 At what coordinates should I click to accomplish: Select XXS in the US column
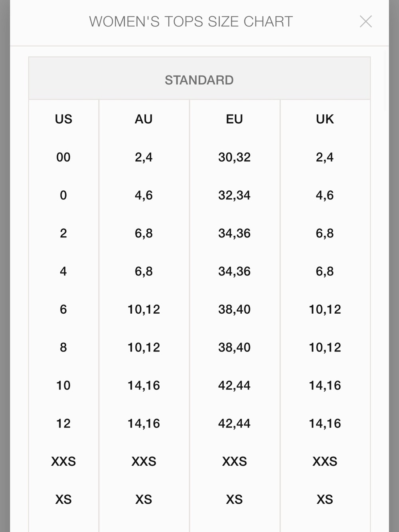pos(63,461)
